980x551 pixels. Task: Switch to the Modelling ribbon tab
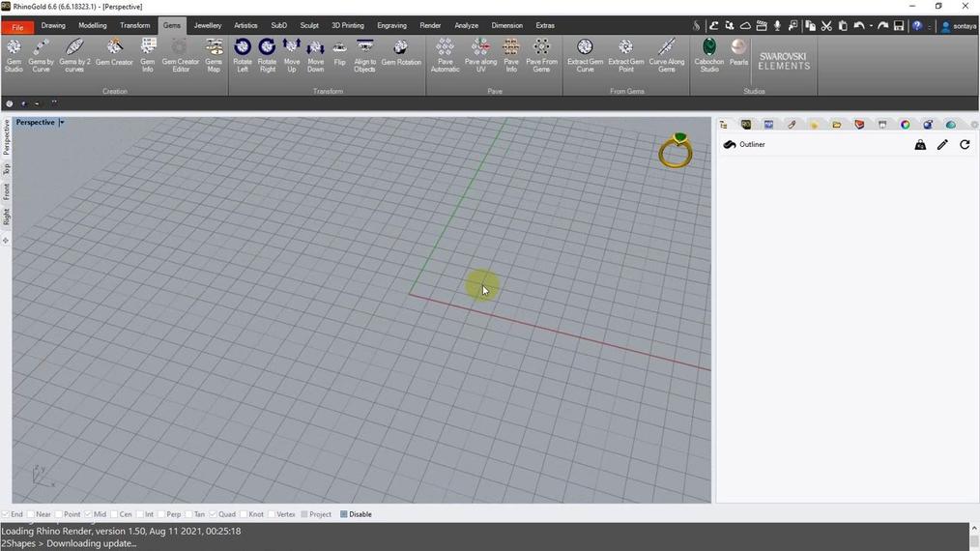pos(93,26)
